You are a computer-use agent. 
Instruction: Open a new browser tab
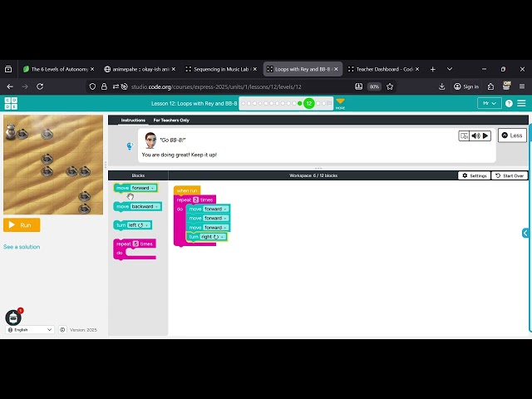click(432, 69)
